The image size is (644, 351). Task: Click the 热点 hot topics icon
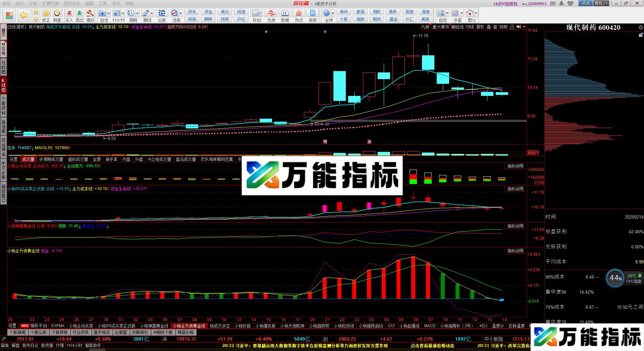pos(299,15)
